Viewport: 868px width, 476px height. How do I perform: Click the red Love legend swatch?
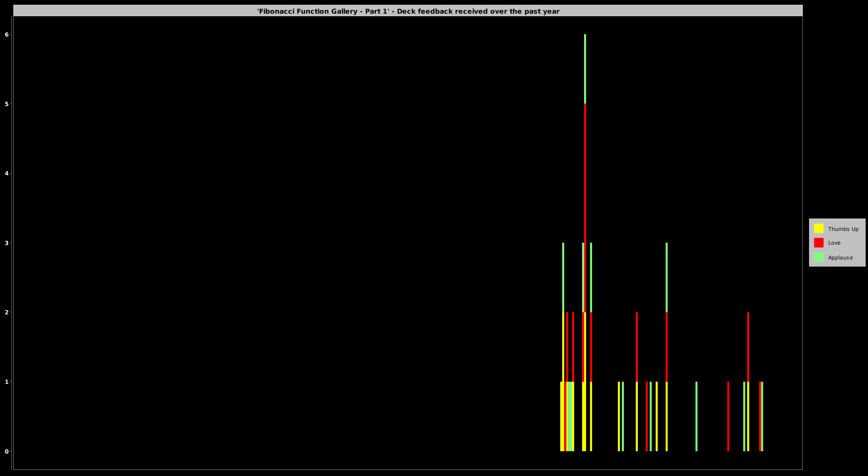819,243
